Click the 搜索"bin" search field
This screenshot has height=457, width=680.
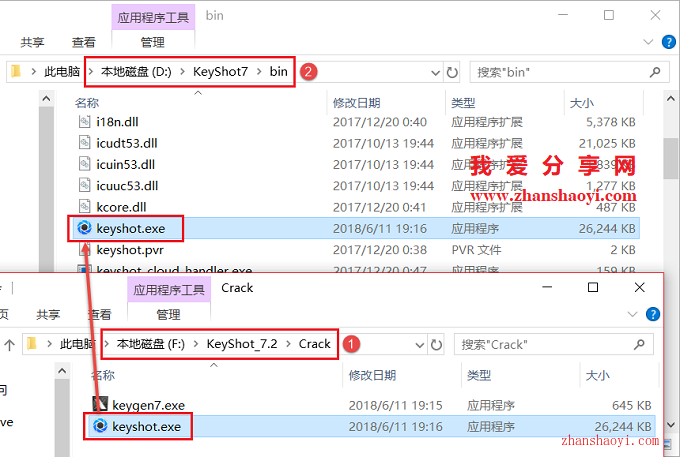570,72
